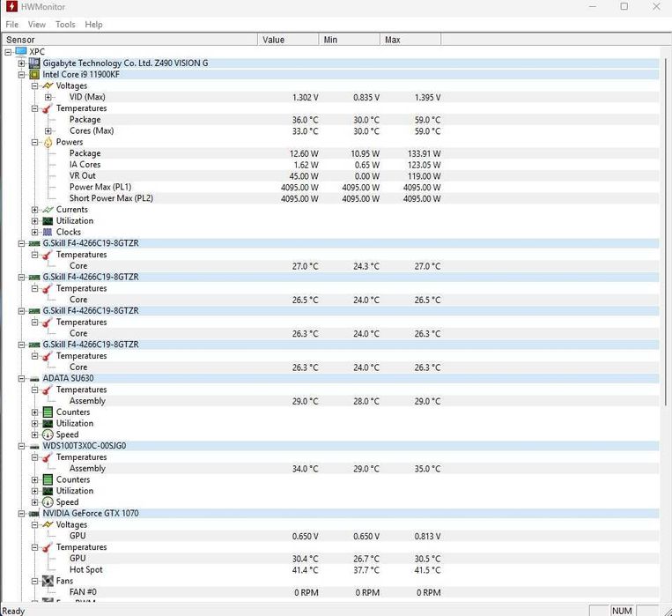Click the Sensor column header
Image resolution: width=672 pixels, height=616 pixels.
pyautogui.click(x=129, y=40)
